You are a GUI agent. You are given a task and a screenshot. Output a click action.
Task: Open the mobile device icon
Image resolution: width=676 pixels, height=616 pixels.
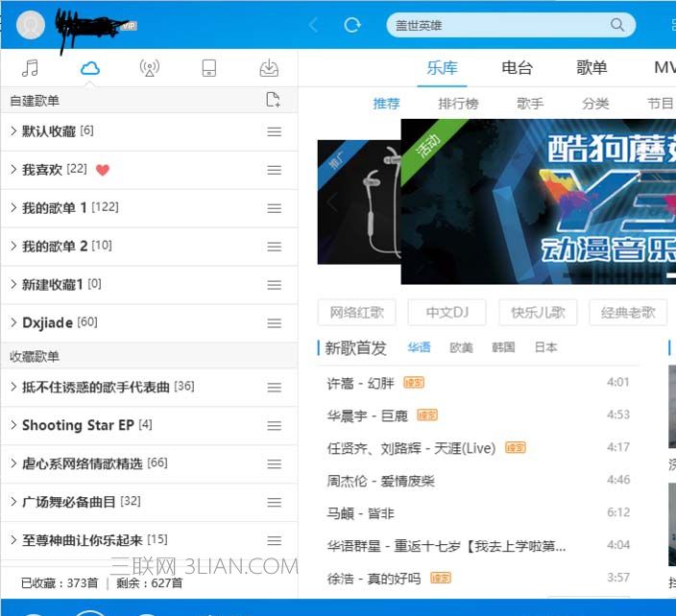[x=209, y=68]
